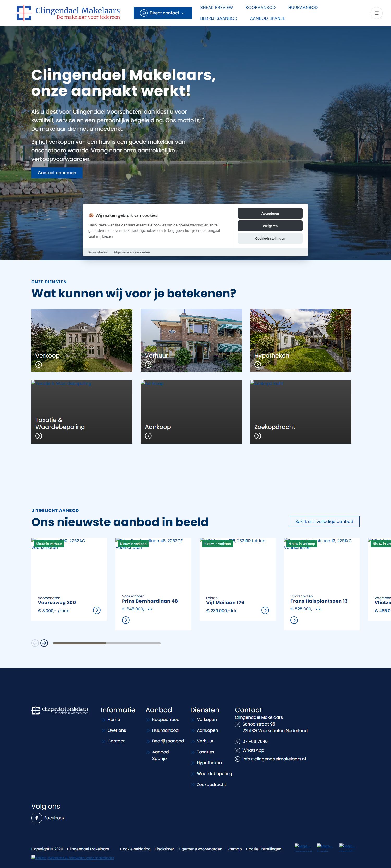Screen dimensions: 391x868
Task: Click the carousel progress bar
Action: [x=107, y=643]
